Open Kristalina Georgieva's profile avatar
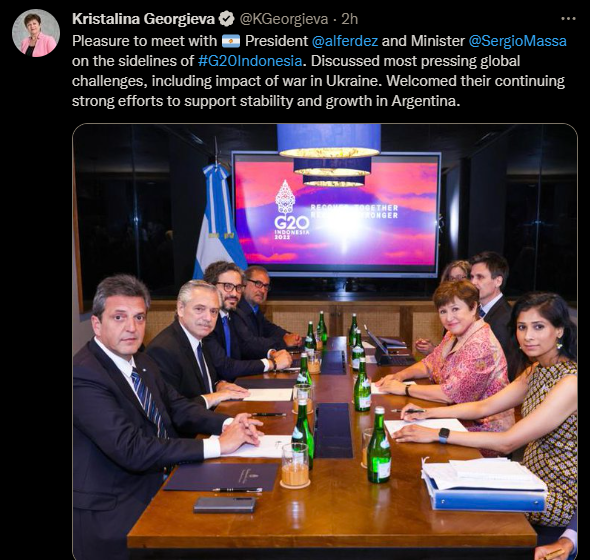This screenshot has height=560, width=590. pyautogui.click(x=36, y=33)
